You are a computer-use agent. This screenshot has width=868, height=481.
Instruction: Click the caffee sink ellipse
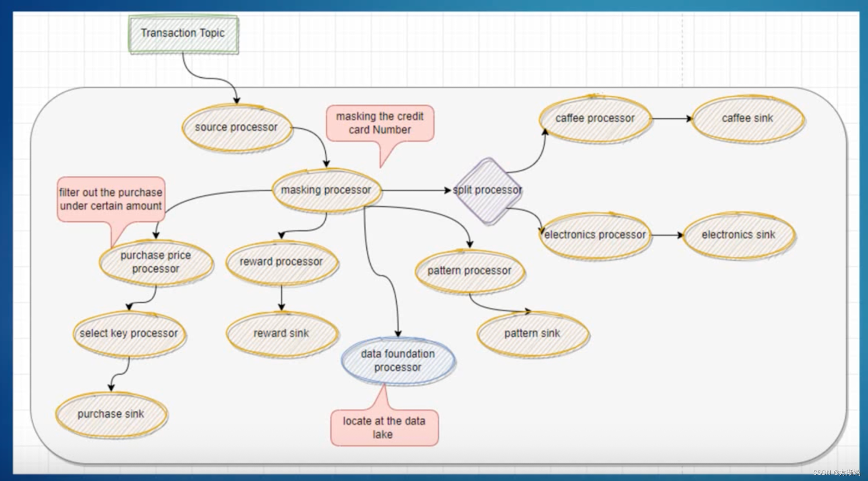click(748, 119)
